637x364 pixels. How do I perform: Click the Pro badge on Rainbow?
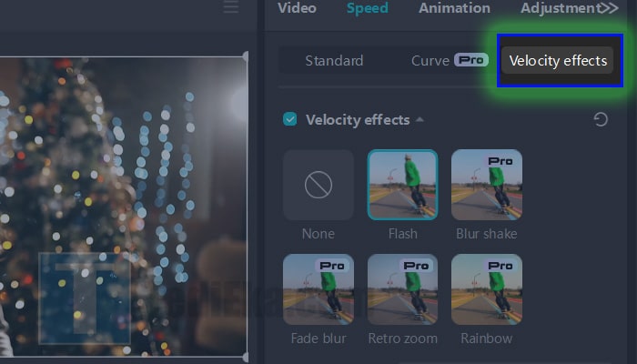coord(500,266)
